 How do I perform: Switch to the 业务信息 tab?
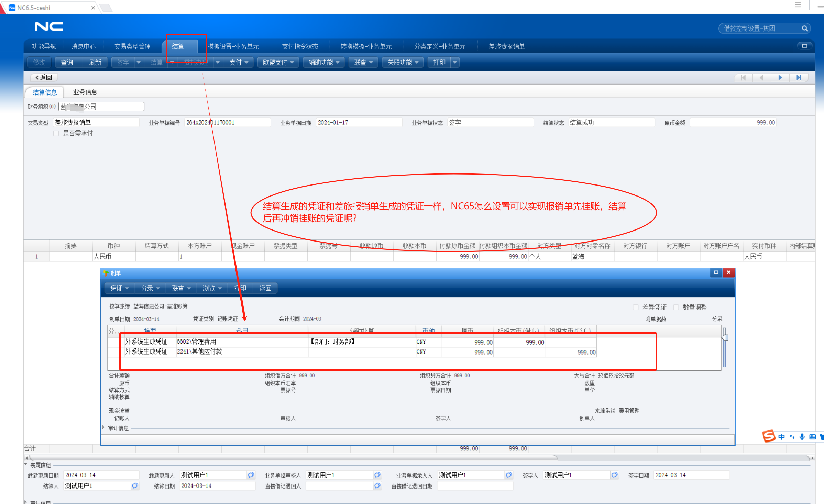(x=85, y=92)
